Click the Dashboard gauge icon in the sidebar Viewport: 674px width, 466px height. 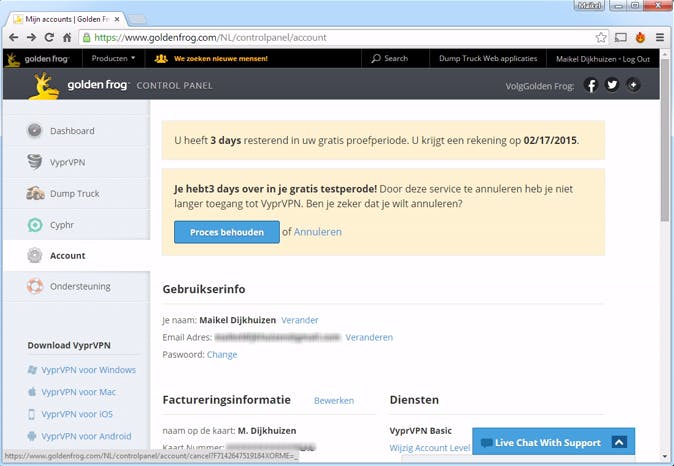pos(34,130)
